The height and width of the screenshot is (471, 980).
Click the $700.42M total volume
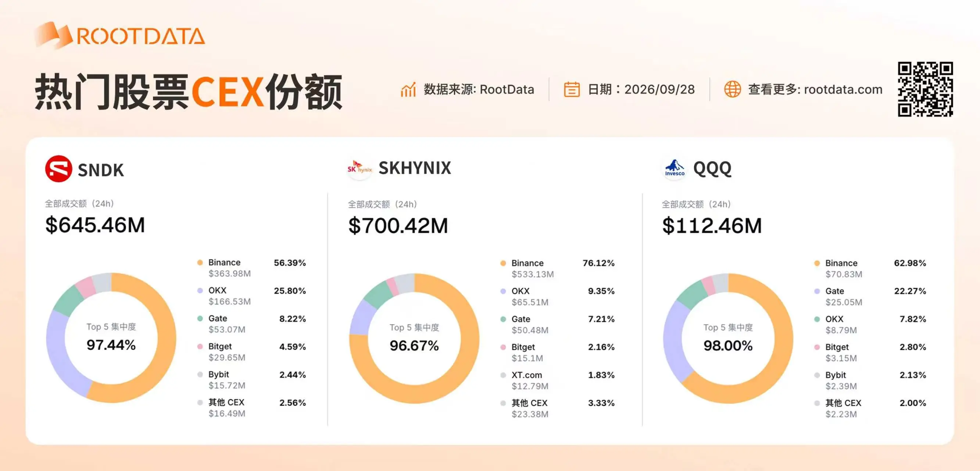(x=398, y=226)
